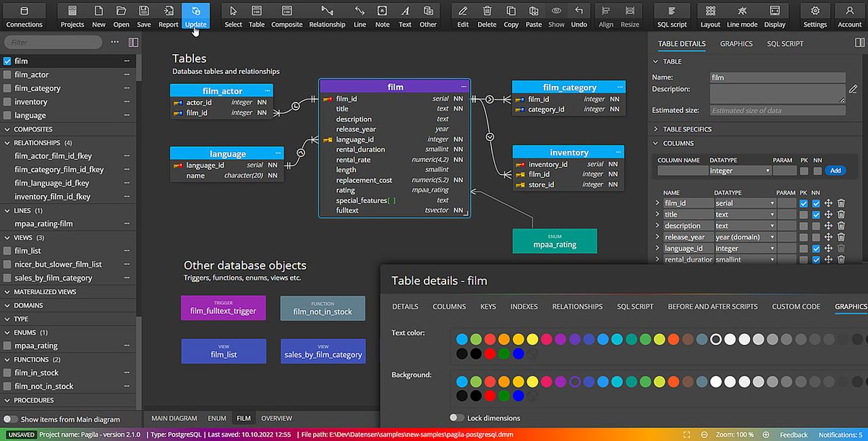Collapse the RELATIONSHIPS section in sidebar
Viewport: 868px width, 441px height.
[7, 143]
